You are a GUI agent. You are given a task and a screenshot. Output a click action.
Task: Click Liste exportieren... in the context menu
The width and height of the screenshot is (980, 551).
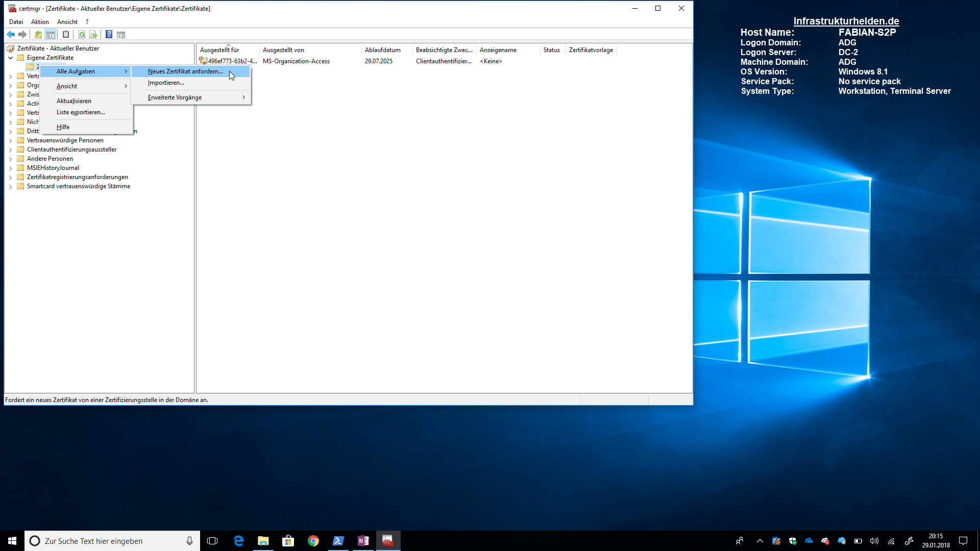pyautogui.click(x=86, y=112)
